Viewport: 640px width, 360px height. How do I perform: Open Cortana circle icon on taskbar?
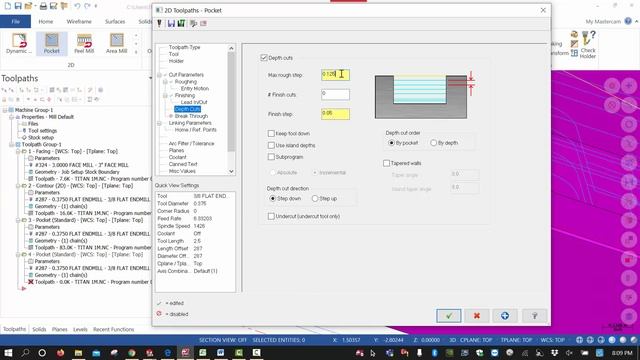coord(42,353)
